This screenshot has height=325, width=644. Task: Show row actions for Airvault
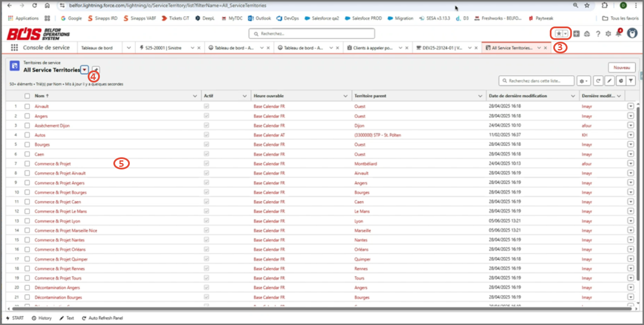631,106
